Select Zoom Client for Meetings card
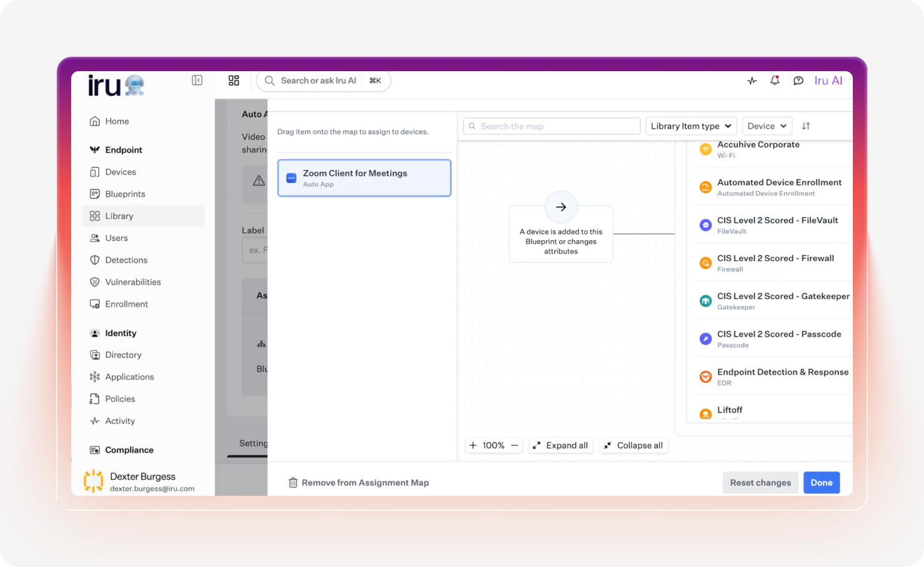The height and width of the screenshot is (567, 924). [x=364, y=178]
